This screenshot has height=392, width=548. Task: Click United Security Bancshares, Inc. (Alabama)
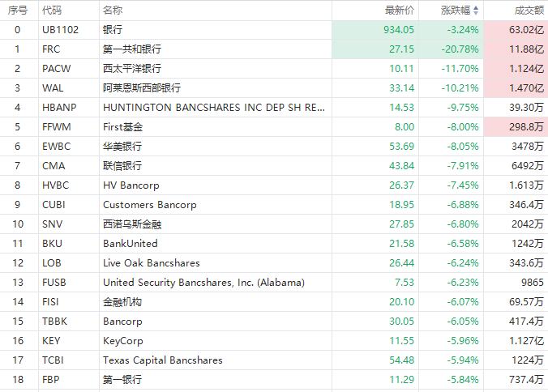coord(203,282)
